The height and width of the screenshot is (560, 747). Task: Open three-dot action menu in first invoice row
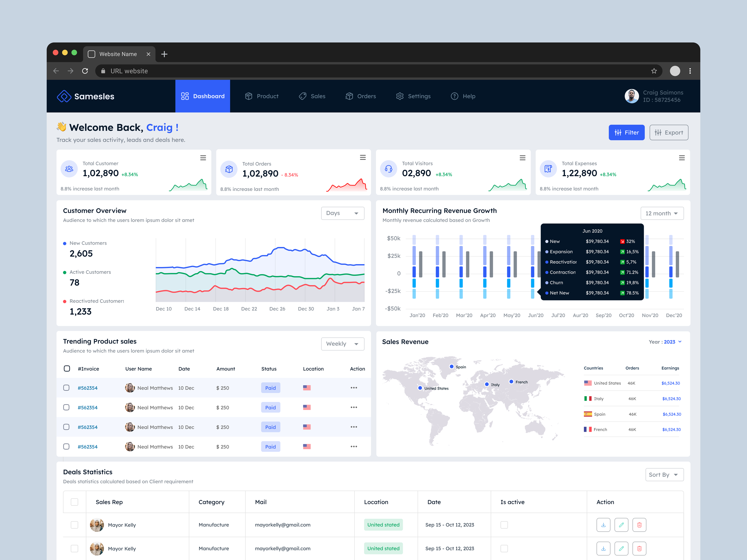point(354,388)
